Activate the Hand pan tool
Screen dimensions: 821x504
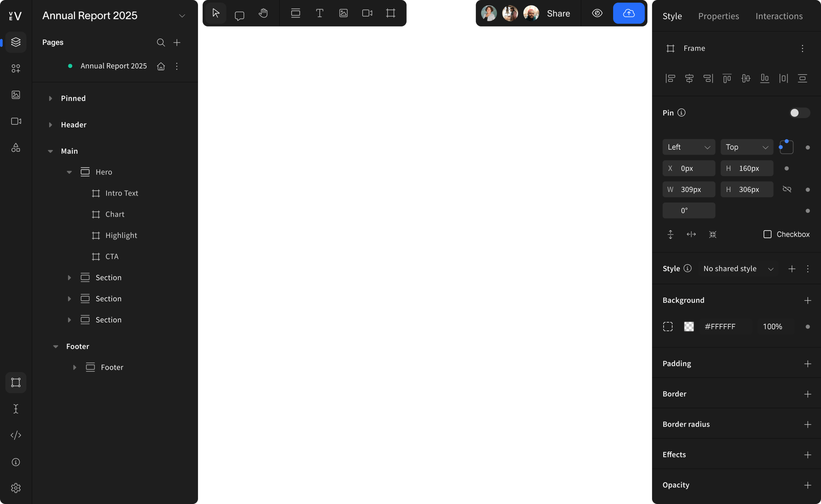(x=263, y=13)
